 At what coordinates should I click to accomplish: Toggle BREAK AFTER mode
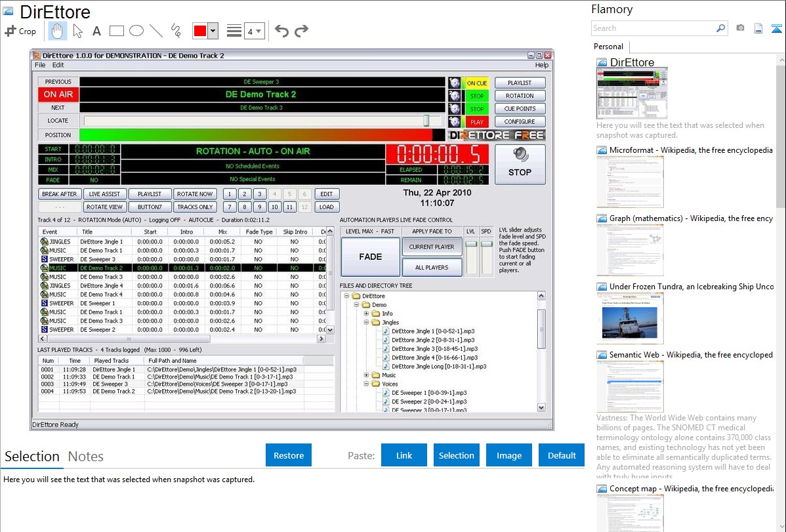[x=59, y=194]
